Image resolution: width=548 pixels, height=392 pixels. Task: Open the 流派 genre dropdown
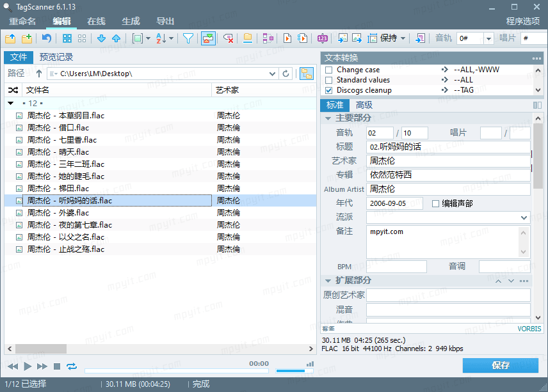click(x=524, y=217)
